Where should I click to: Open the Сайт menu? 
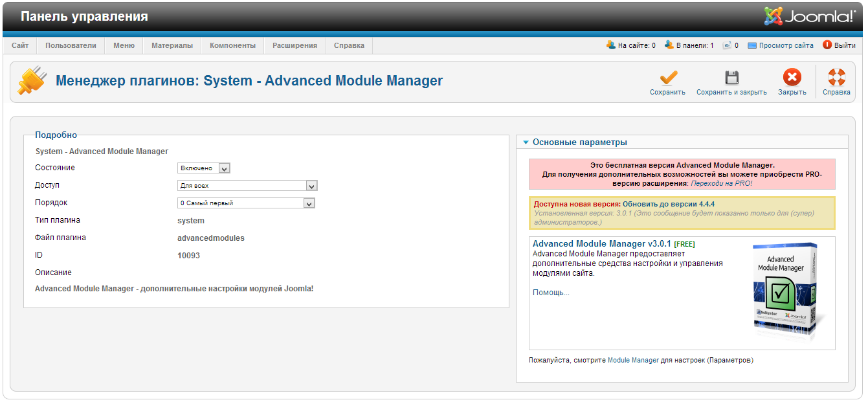coord(20,45)
